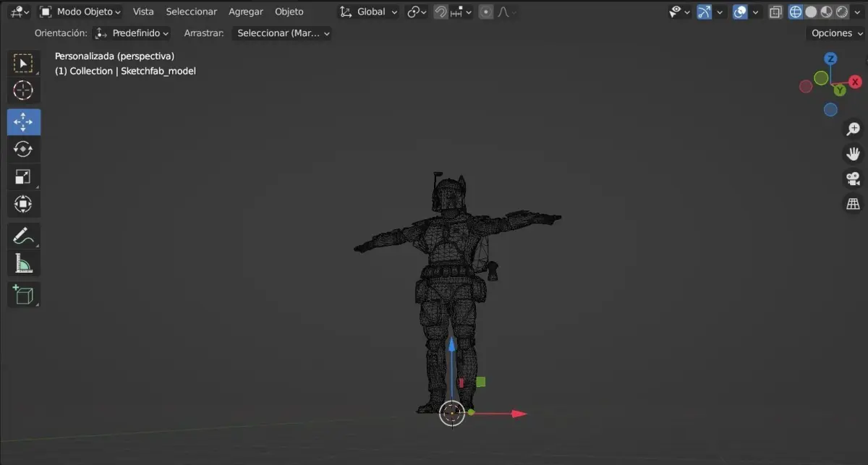Select the Add Cube tool
Viewport: 868px width, 465px height.
24,294
